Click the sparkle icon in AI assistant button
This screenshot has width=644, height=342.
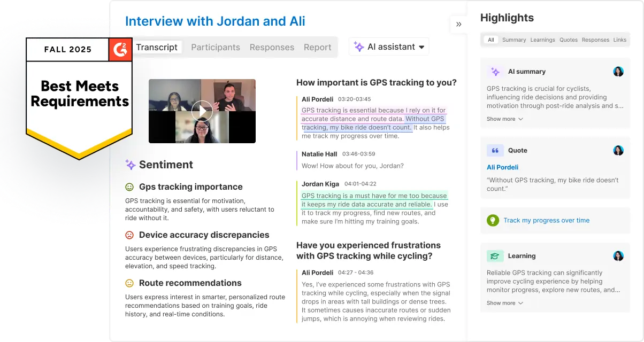359,47
